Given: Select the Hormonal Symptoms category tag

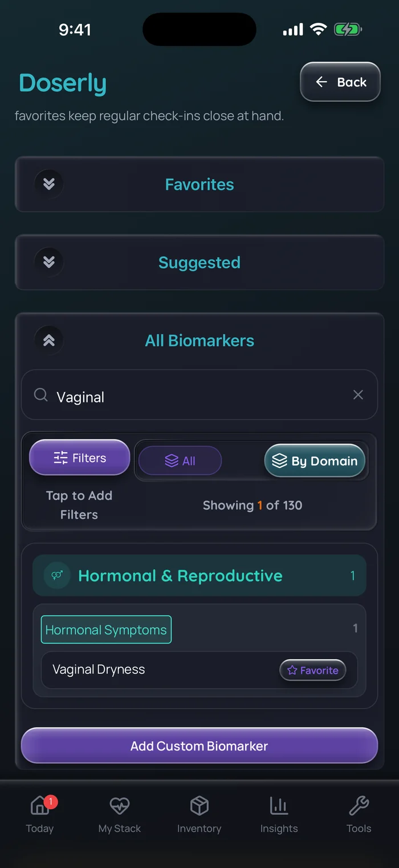Looking at the screenshot, I should (x=106, y=629).
